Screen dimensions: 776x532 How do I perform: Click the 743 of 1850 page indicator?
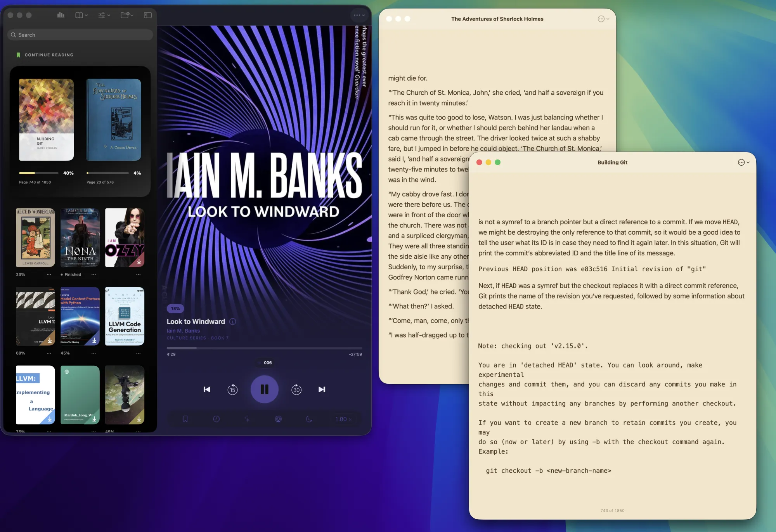pos(612,511)
